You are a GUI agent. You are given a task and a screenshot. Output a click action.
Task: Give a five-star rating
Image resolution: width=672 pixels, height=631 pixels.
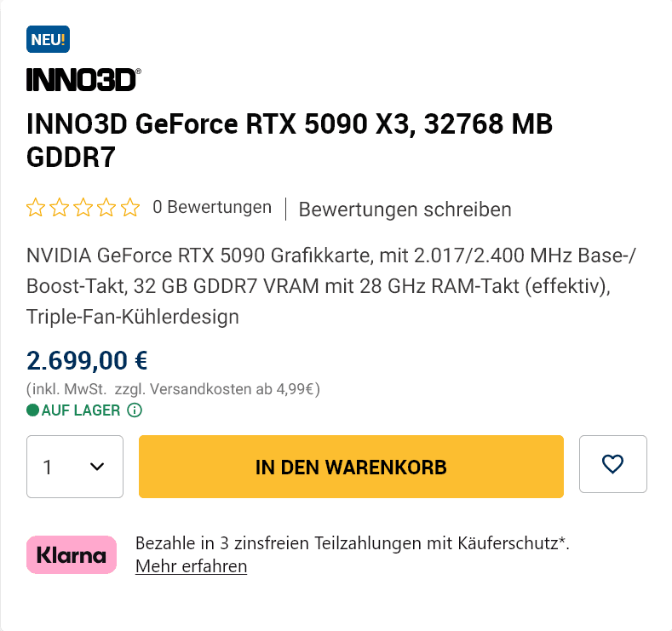coord(129,208)
